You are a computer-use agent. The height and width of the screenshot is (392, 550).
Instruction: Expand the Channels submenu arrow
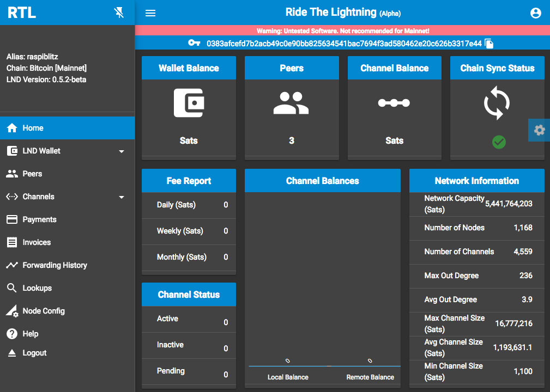pyautogui.click(x=122, y=197)
